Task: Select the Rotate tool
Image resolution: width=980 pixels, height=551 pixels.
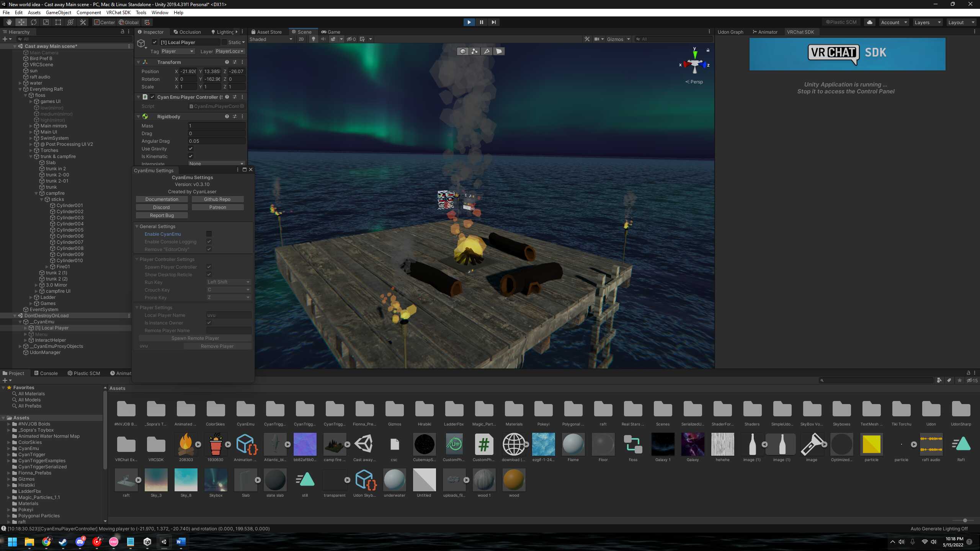Action: 34,22
